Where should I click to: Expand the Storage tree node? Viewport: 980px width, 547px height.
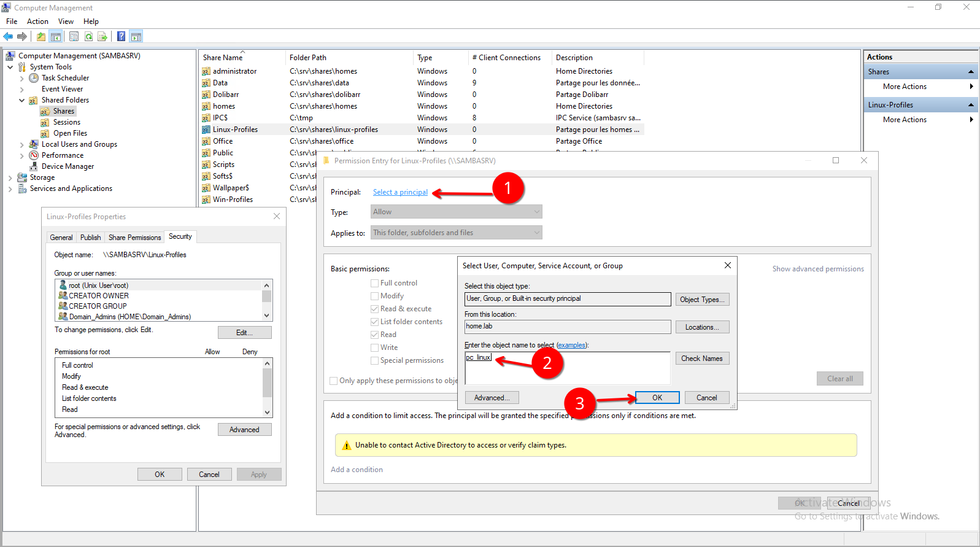point(10,178)
